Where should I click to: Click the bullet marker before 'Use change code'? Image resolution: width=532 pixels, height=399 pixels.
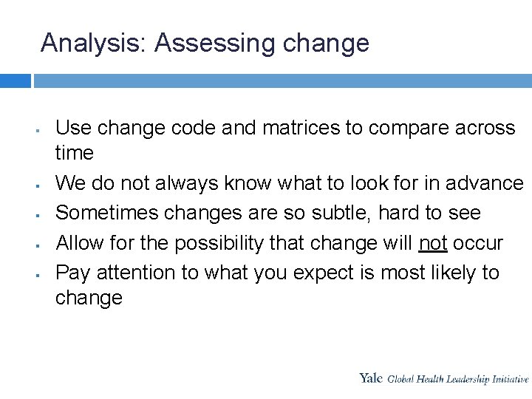coord(38,130)
